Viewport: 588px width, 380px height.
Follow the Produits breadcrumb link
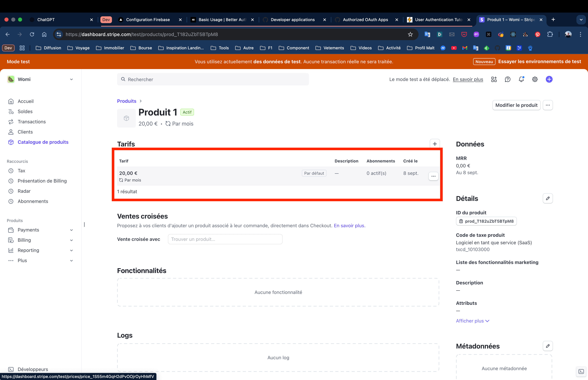(127, 101)
